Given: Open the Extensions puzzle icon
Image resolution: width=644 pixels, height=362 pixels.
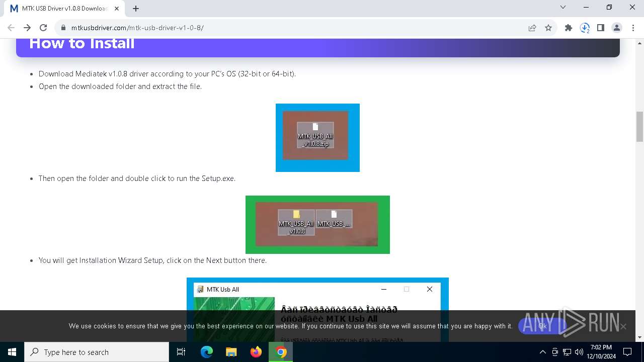Looking at the screenshot, I should coord(569,28).
